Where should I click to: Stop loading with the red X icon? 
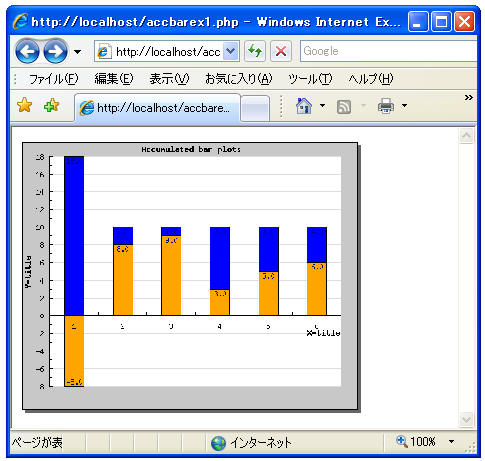click(281, 51)
